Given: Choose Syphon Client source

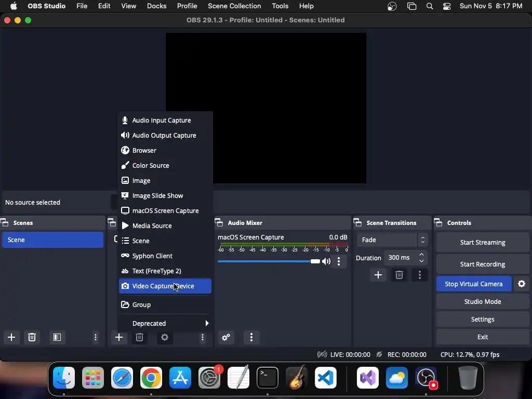Looking at the screenshot, I should click(165, 256).
